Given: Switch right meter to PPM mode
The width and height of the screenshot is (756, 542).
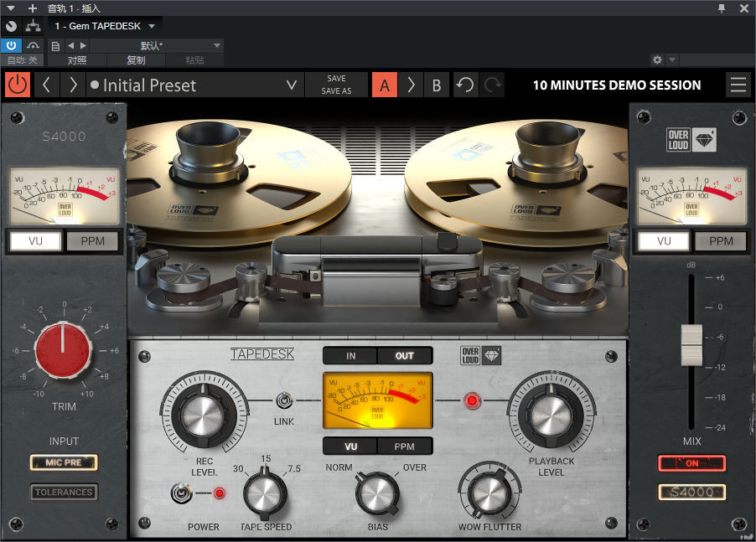Looking at the screenshot, I should [x=721, y=241].
